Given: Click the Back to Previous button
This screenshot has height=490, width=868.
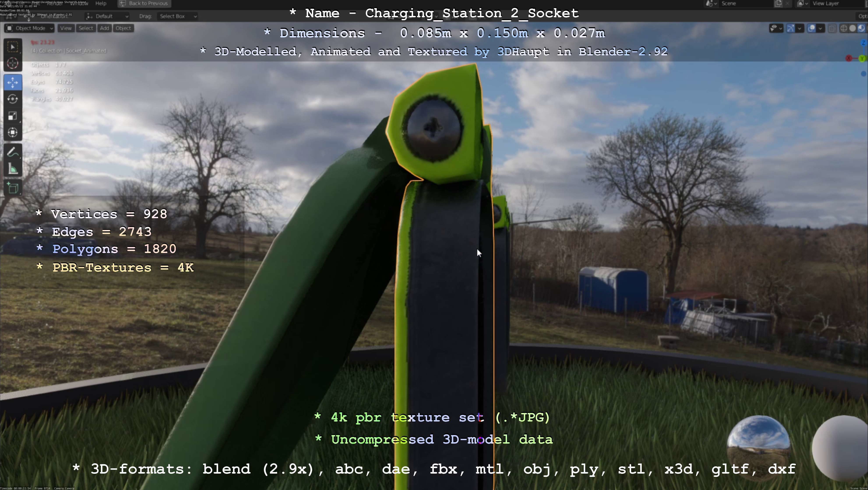Looking at the screenshot, I should 144,3.
